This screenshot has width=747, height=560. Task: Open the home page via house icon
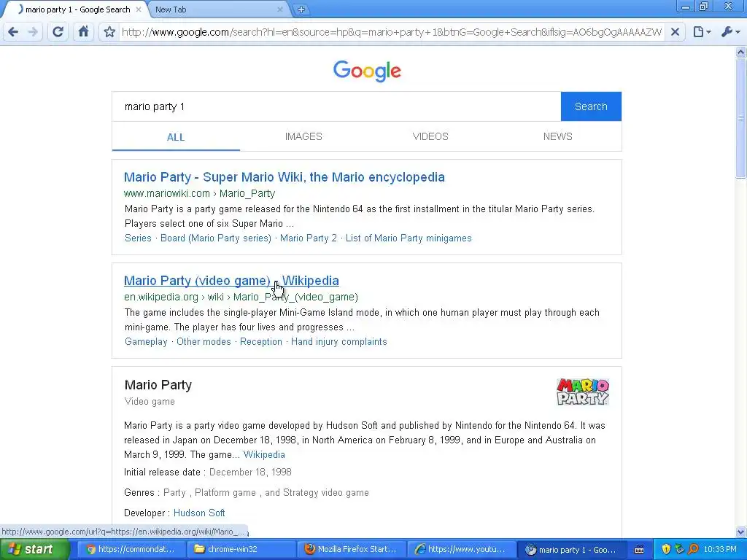click(x=83, y=32)
